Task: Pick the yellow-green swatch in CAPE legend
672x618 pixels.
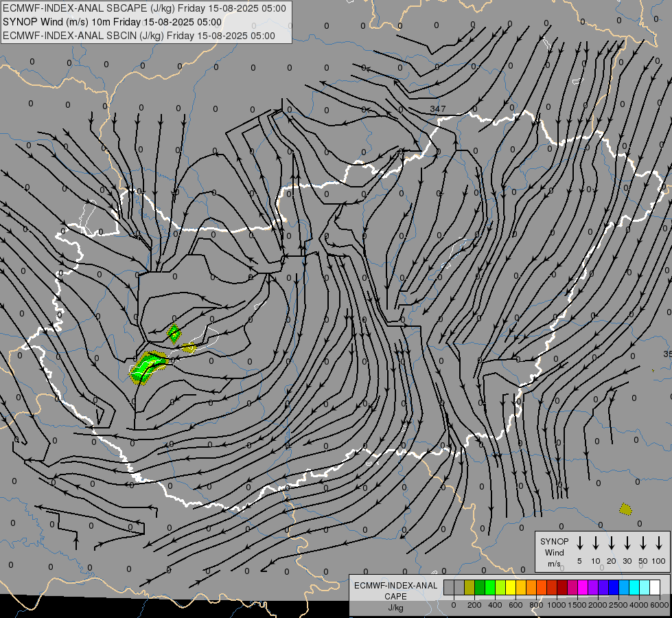Action: pyautogui.click(x=500, y=587)
